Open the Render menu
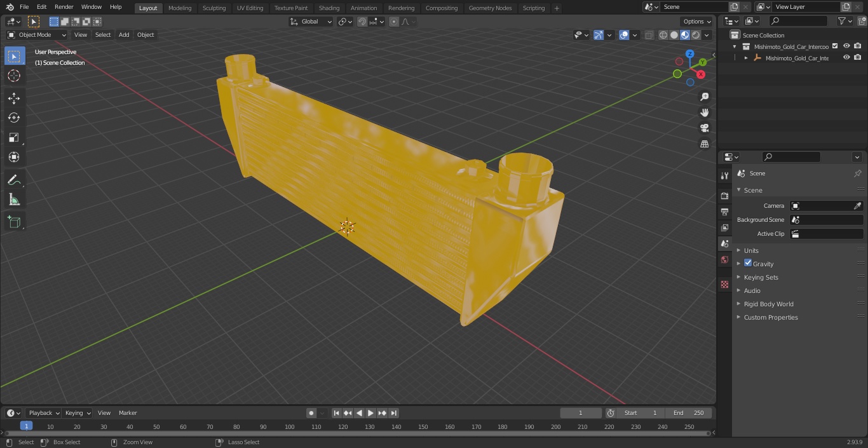This screenshot has height=448, width=868. pyautogui.click(x=64, y=7)
